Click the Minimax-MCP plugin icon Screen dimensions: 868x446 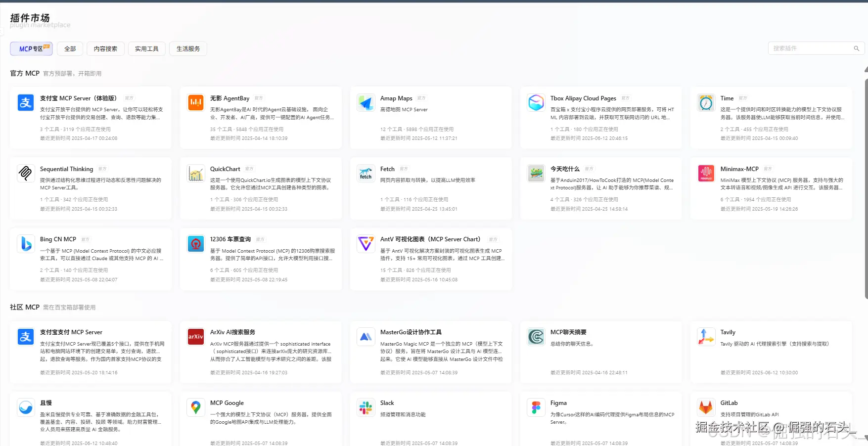click(x=706, y=173)
